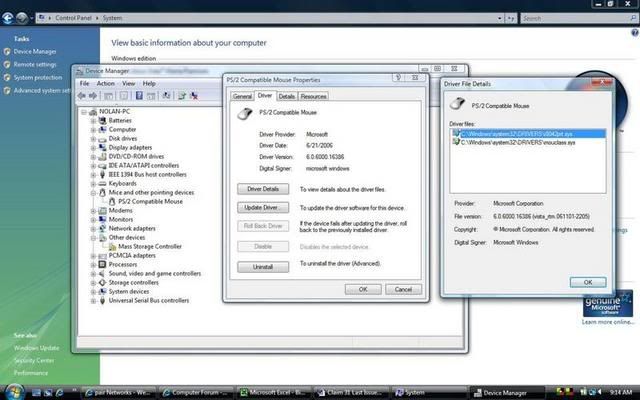Switch to the Details tab

287,96
